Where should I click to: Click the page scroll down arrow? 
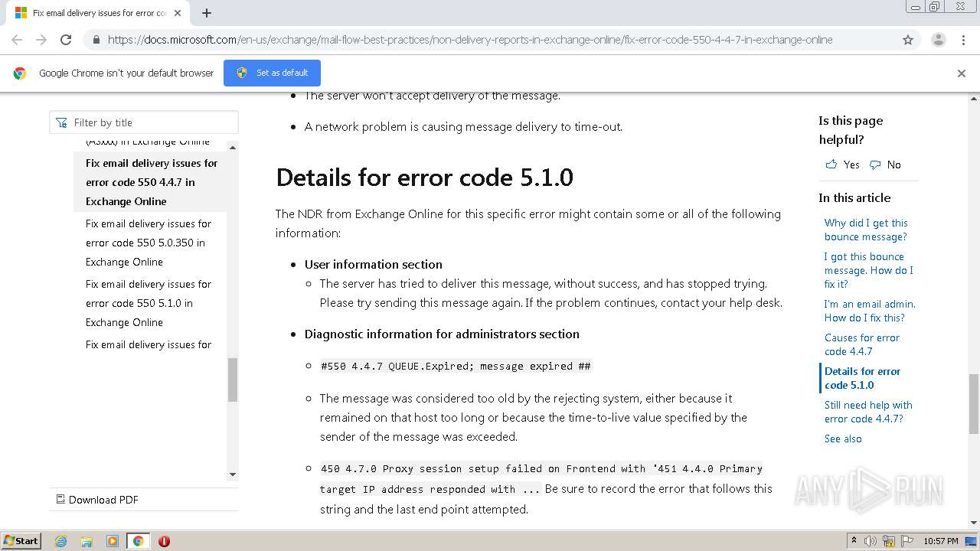click(974, 523)
